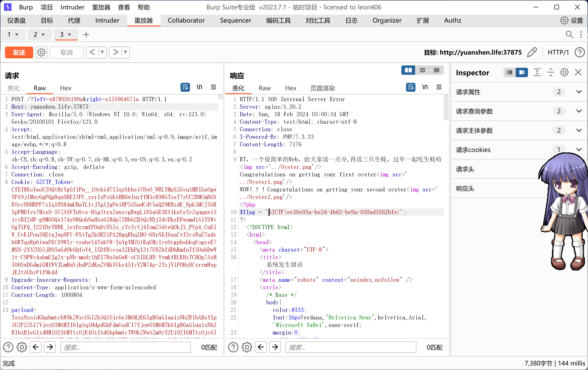The width and height of the screenshot is (588, 370).
Task: Select response Raw view tab
Action: (x=265, y=88)
